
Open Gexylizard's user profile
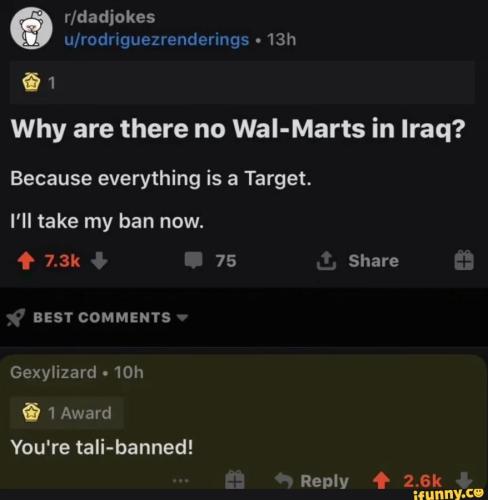(x=53, y=372)
